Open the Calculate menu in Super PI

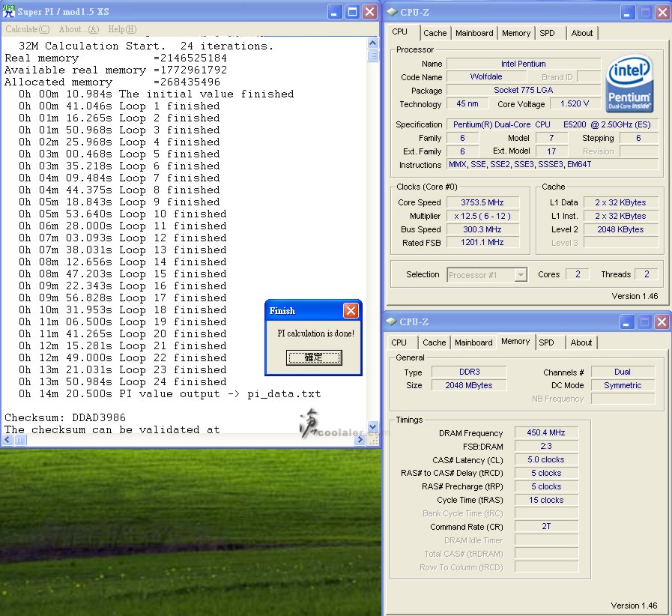tap(28, 29)
